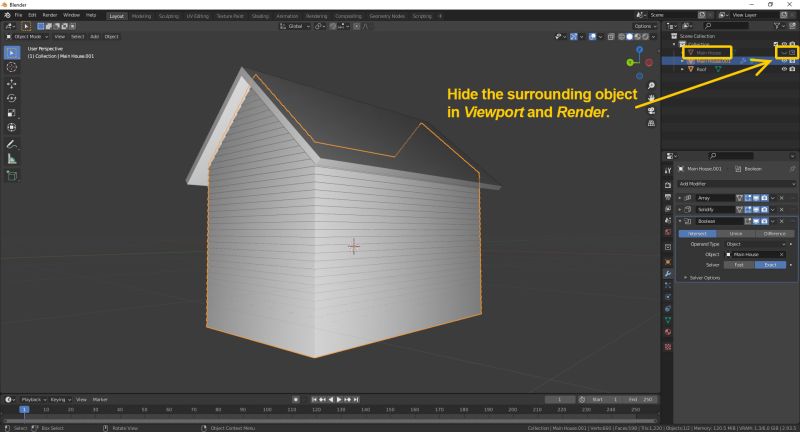This screenshot has height=432, width=800.
Task: Click the viewport zoom magnifier icon
Action: [651, 86]
